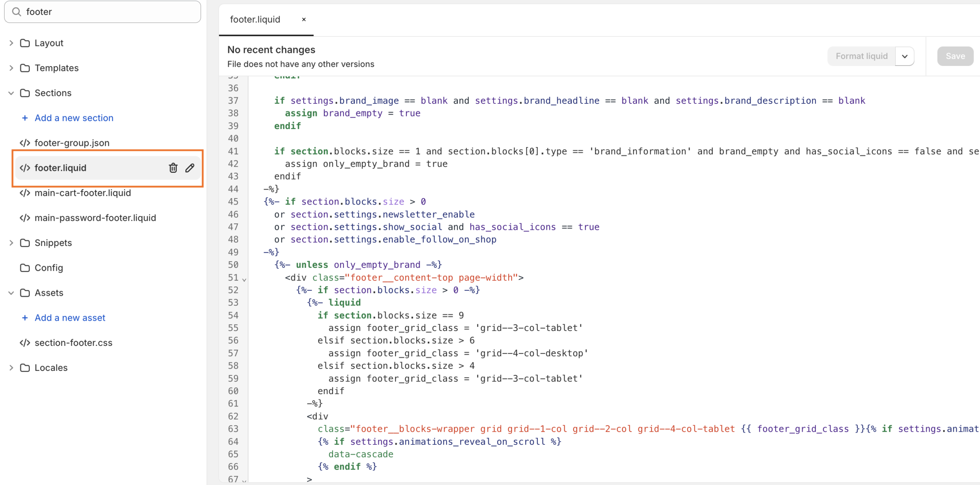Select footer.liquid in the file tree

click(108, 168)
